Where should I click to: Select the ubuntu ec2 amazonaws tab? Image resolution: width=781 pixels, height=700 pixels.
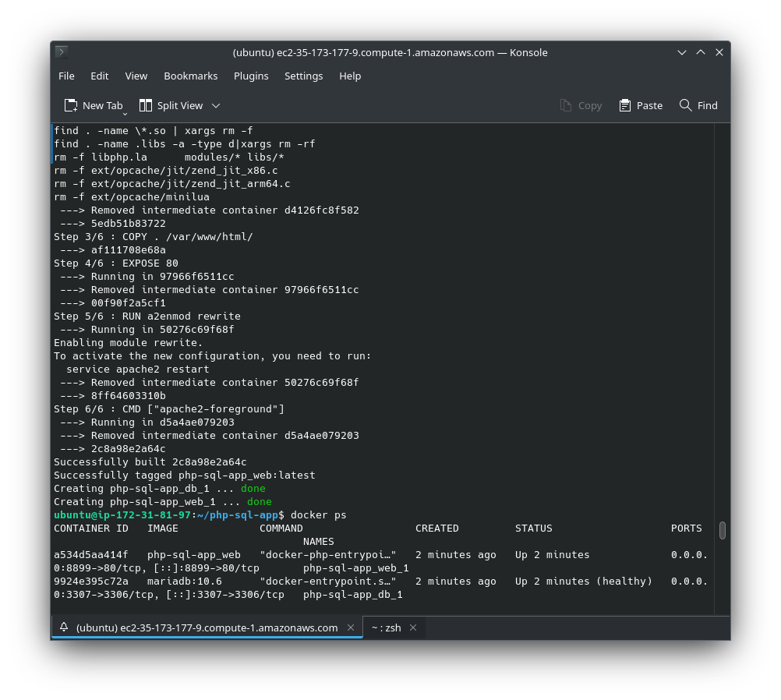point(207,628)
